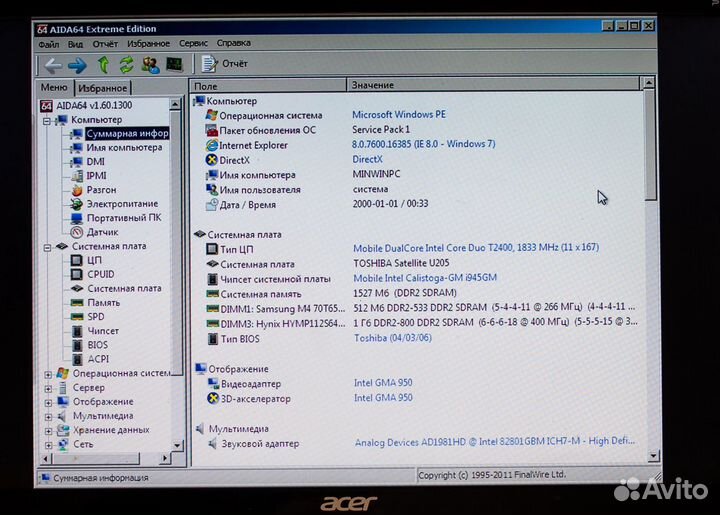Click the Refresh toolbar icon
The image size is (720, 515).
coord(126,65)
